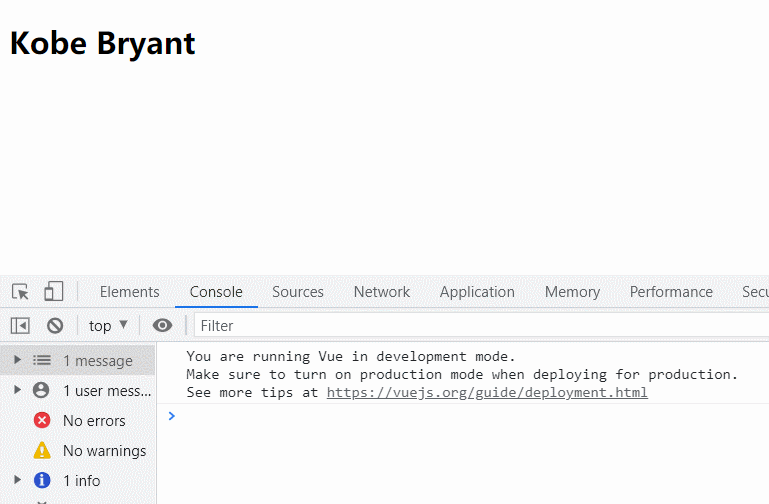Click the message list icon

(42, 360)
